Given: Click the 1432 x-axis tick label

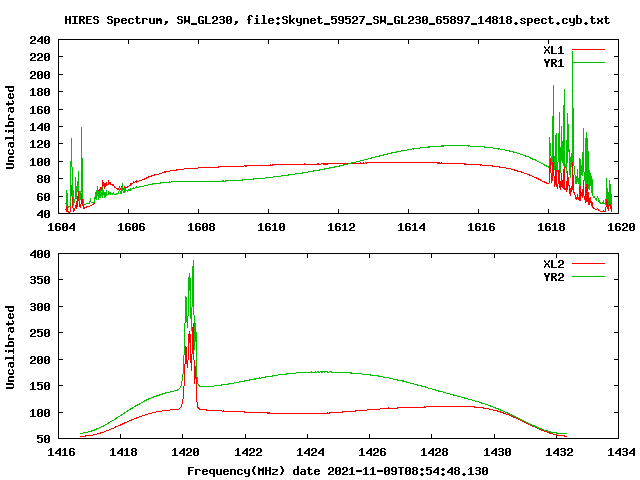Looking at the screenshot, I should [559, 452].
